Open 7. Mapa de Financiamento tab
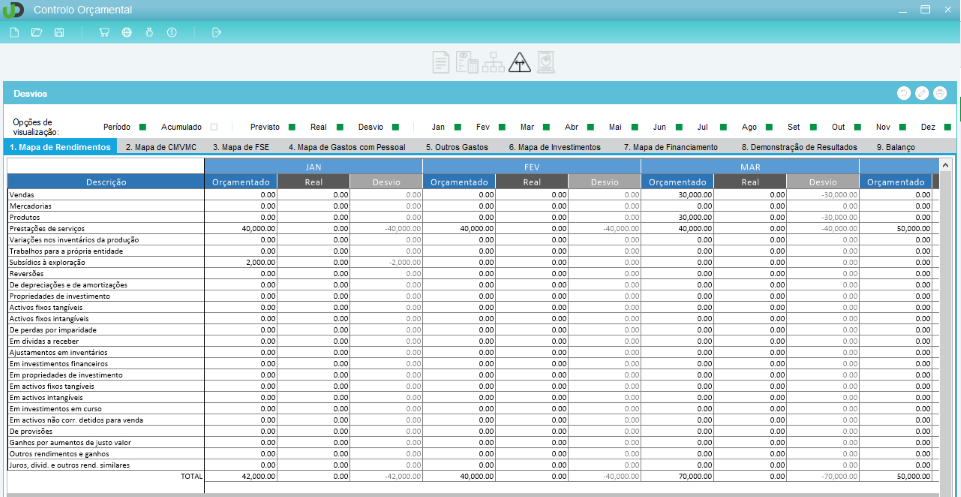This screenshot has height=497, width=961. click(x=670, y=147)
